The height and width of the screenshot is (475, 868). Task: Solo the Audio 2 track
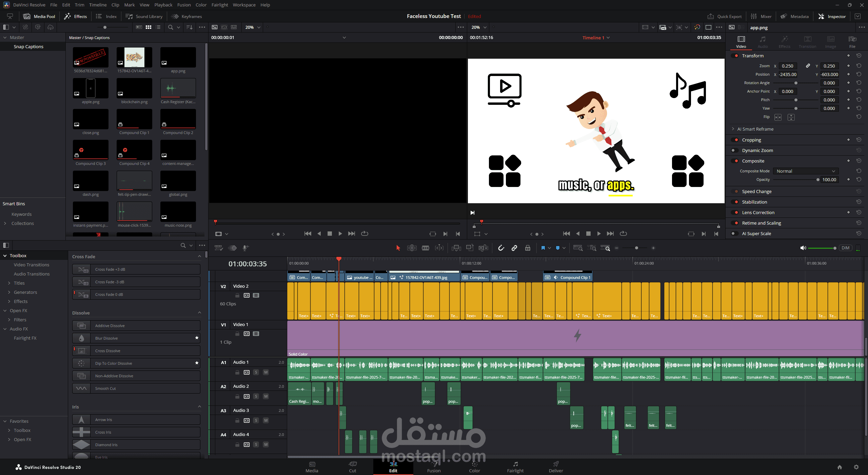point(256,396)
